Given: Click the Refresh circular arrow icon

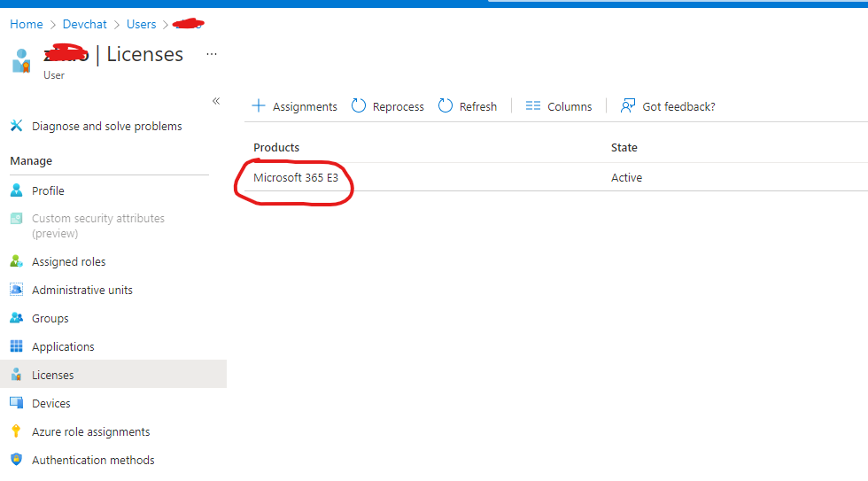Looking at the screenshot, I should coord(446,105).
